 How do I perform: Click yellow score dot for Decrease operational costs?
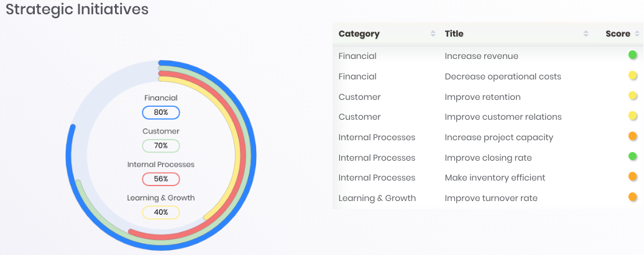click(633, 76)
